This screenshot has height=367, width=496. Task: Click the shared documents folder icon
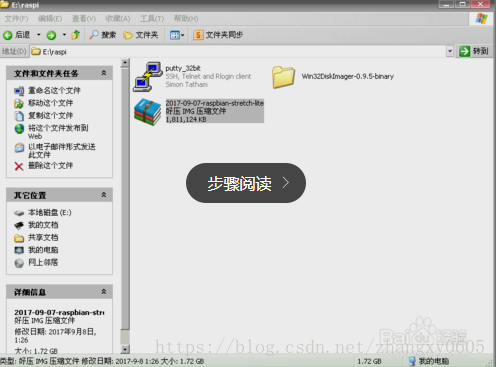[19, 238]
